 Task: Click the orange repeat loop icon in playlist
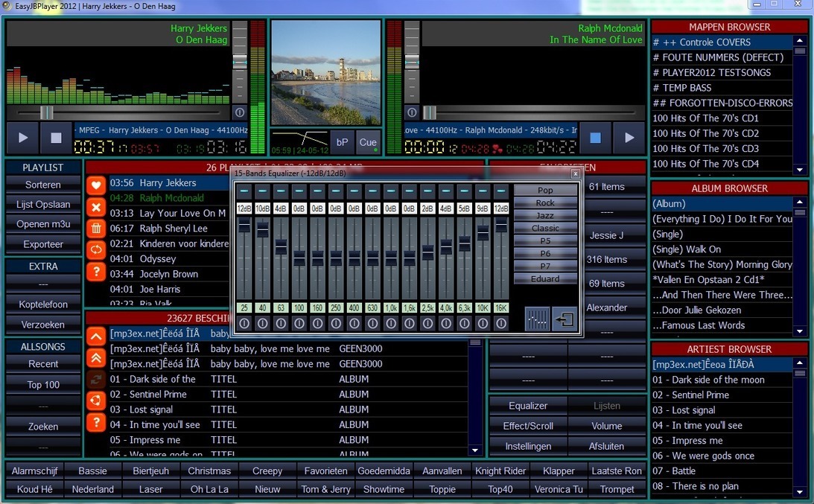pyautogui.click(x=96, y=249)
